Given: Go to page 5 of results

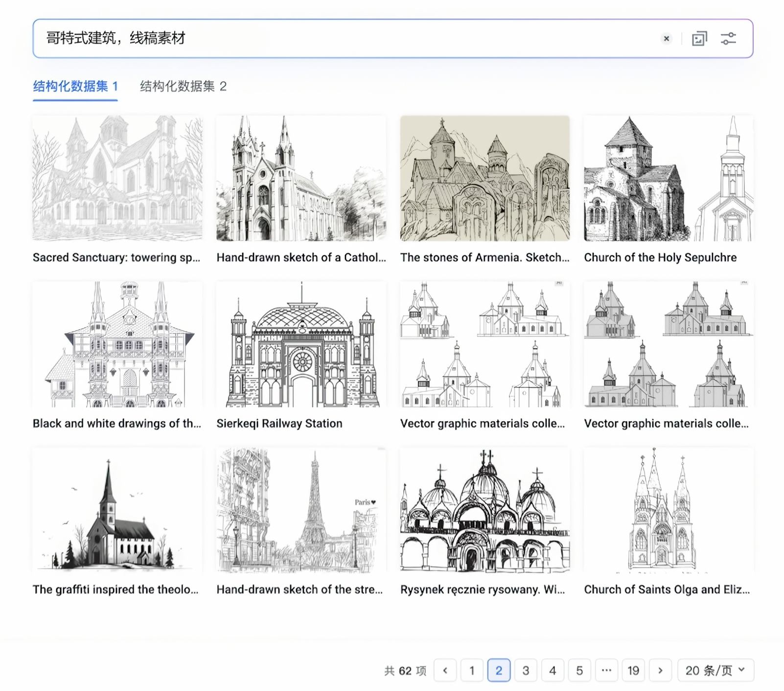Looking at the screenshot, I should (x=579, y=670).
